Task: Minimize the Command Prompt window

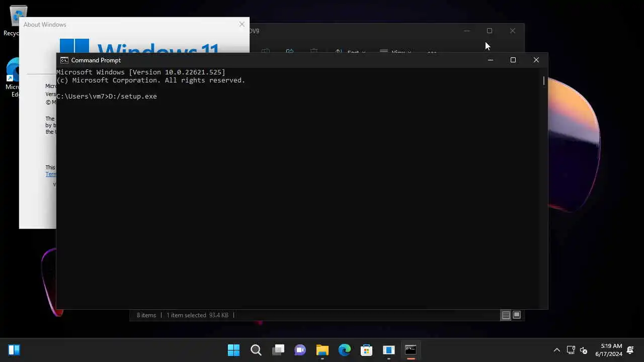Action: pyautogui.click(x=491, y=60)
